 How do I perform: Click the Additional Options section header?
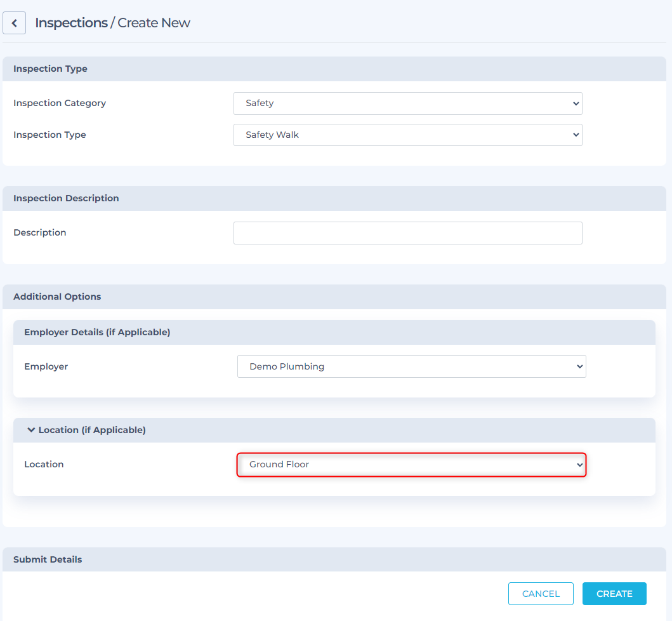point(57,297)
